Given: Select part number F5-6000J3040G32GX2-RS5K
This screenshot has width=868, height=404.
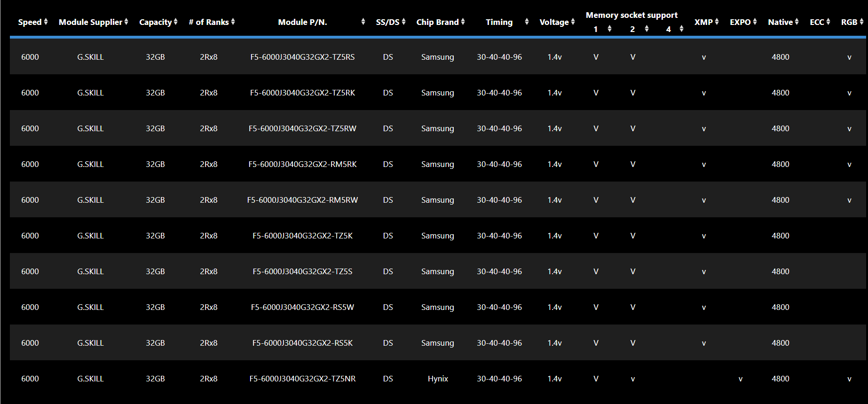Looking at the screenshot, I should click(302, 343).
